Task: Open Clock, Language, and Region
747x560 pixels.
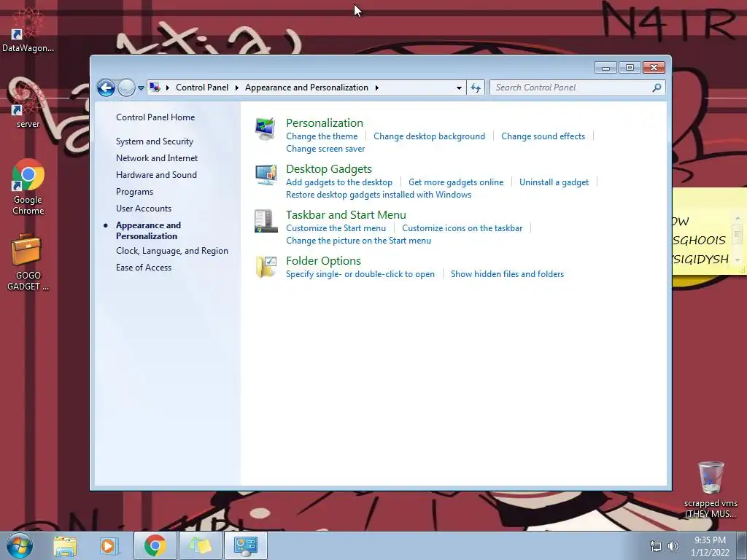Action: 172,251
